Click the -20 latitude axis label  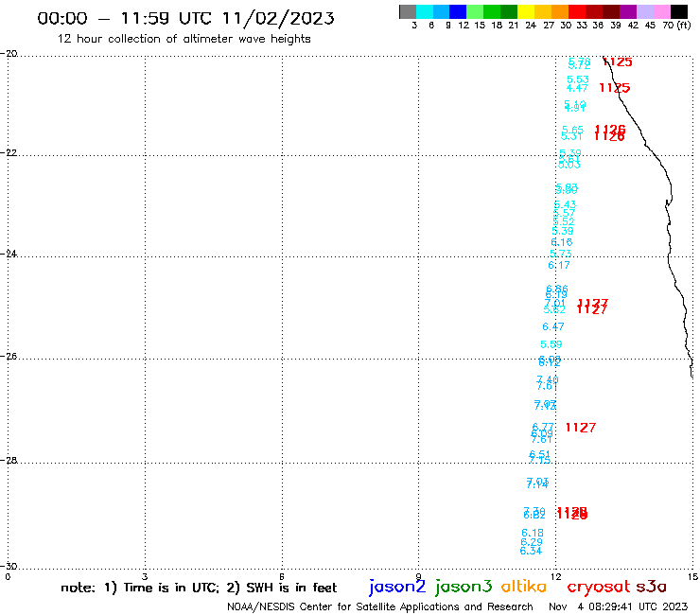9,54
